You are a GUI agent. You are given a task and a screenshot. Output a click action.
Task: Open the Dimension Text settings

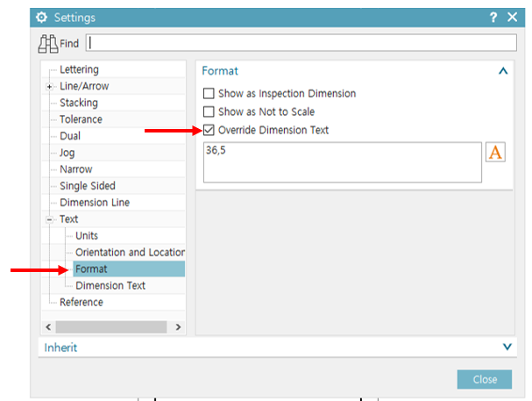[110, 286]
